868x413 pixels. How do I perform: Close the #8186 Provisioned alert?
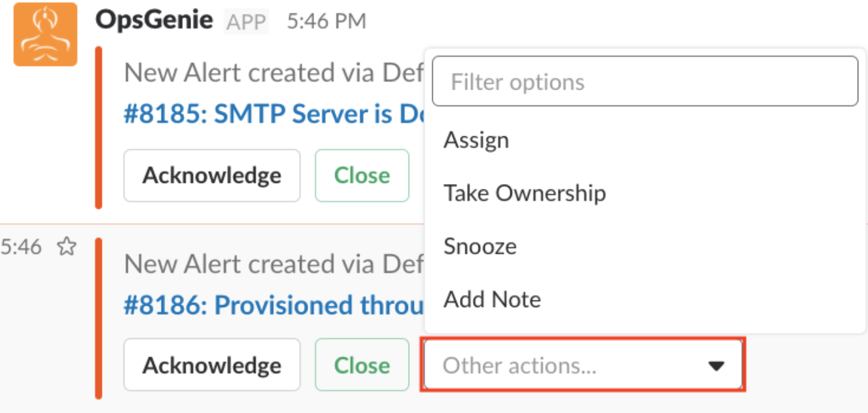click(x=362, y=366)
